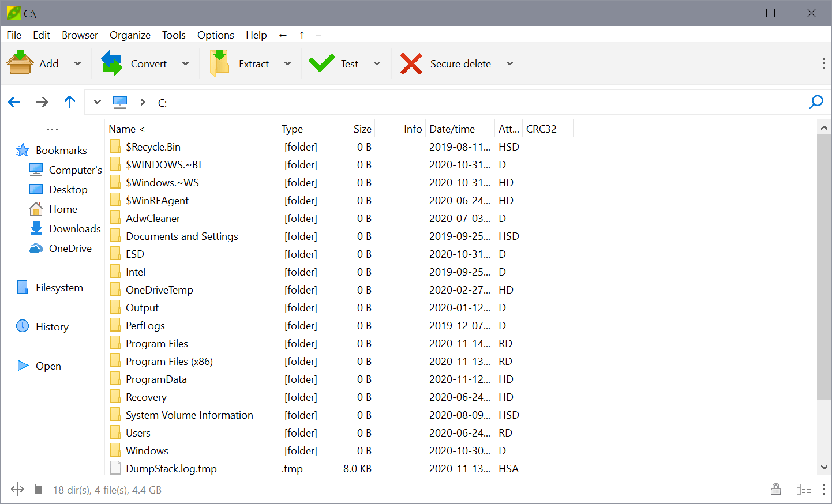Click the scrollbar up arrow
The width and height of the screenshot is (832, 504).
(x=824, y=128)
